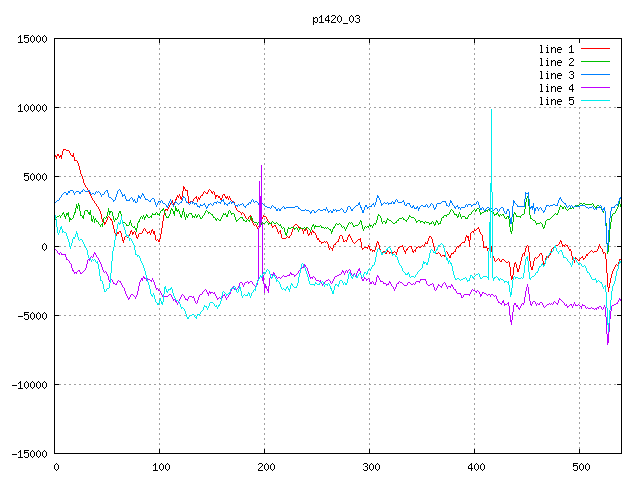Click y-axis label -5000

(32, 316)
